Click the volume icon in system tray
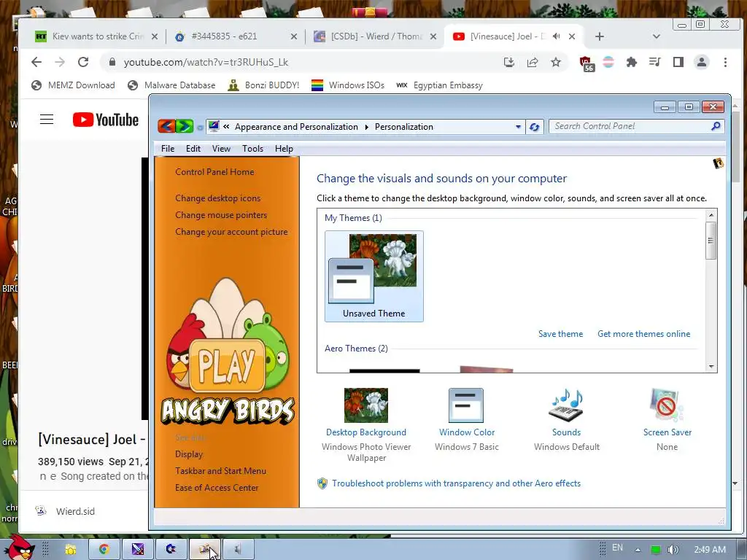This screenshot has width=747, height=560. click(x=673, y=550)
